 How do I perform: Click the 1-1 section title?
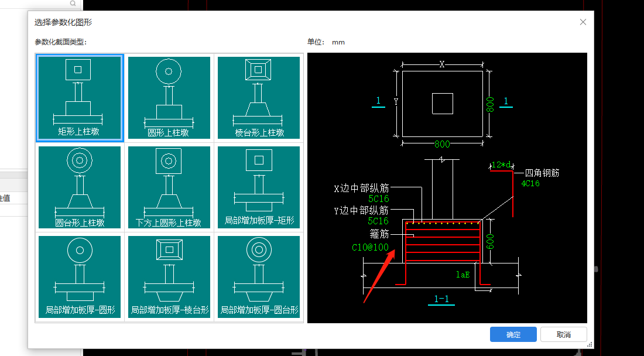pyautogui.click(x=441, y=299)
